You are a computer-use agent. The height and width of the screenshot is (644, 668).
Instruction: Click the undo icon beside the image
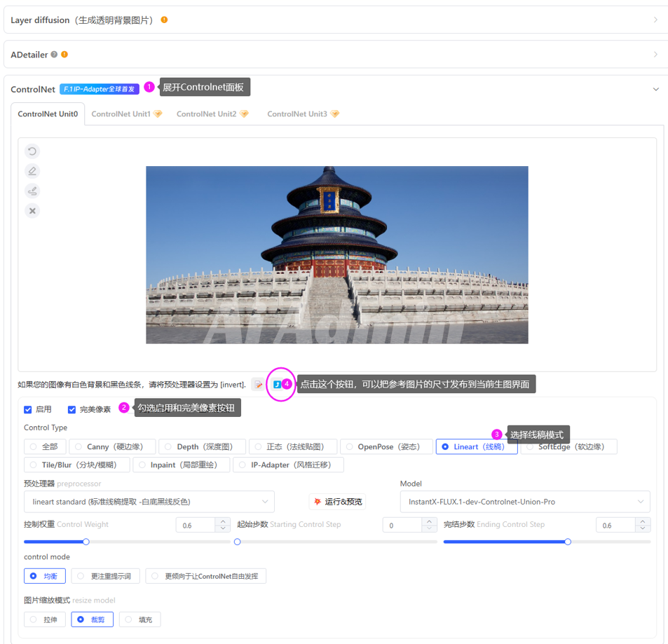pyautogui.click(x=32, y=151)
